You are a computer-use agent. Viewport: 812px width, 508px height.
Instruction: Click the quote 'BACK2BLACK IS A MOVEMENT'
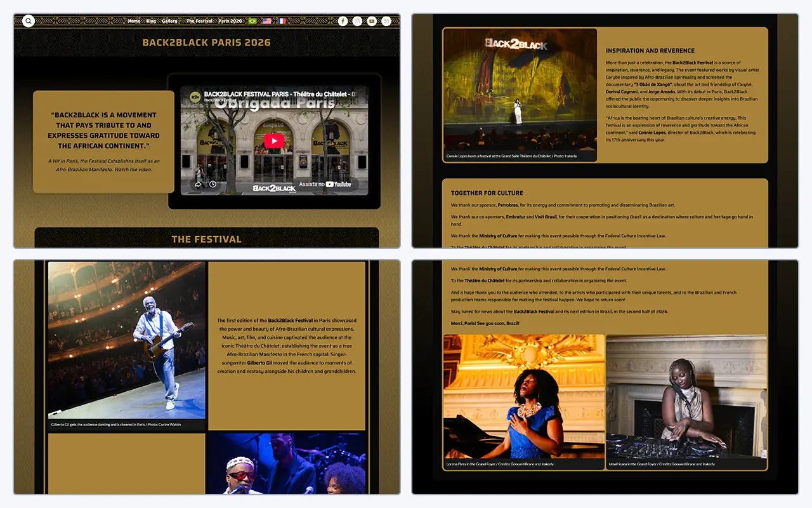[103, 130]
